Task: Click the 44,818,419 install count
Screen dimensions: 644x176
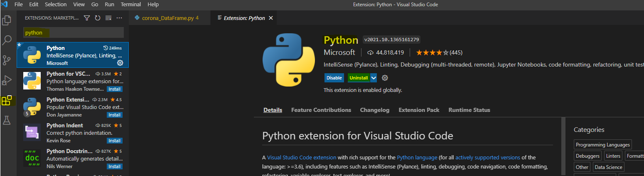Action: tap(386, 52)
